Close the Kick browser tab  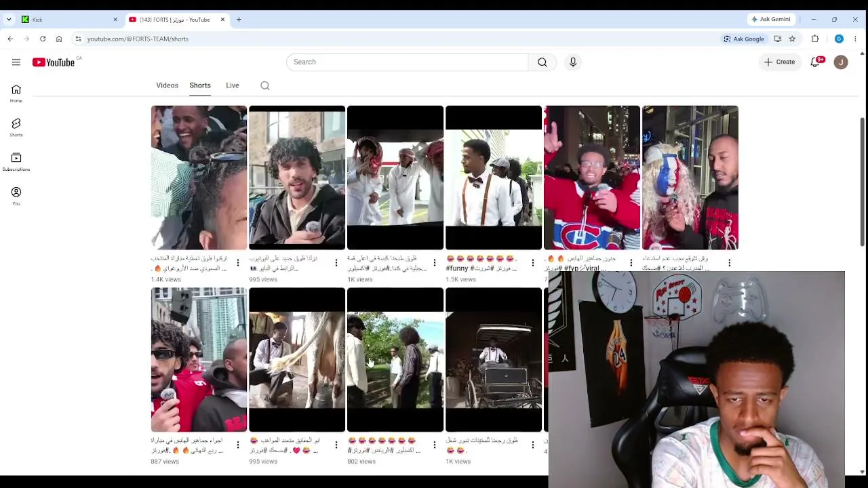click(115, 20)
